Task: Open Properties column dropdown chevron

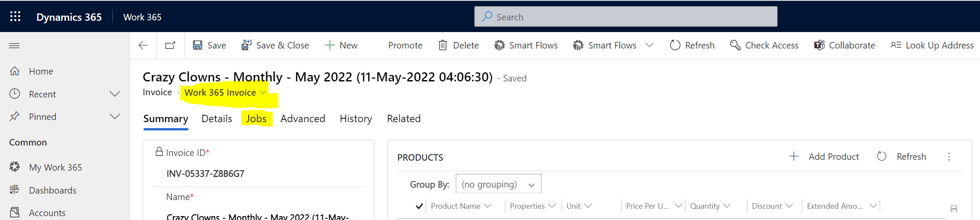Action: coord(552,206)
